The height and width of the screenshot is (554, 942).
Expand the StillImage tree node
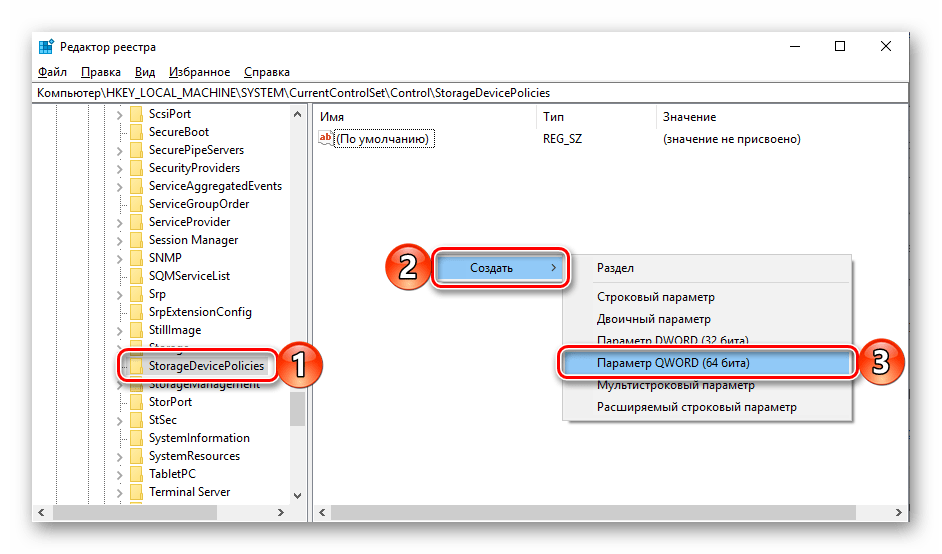click(x=119, y=330)
